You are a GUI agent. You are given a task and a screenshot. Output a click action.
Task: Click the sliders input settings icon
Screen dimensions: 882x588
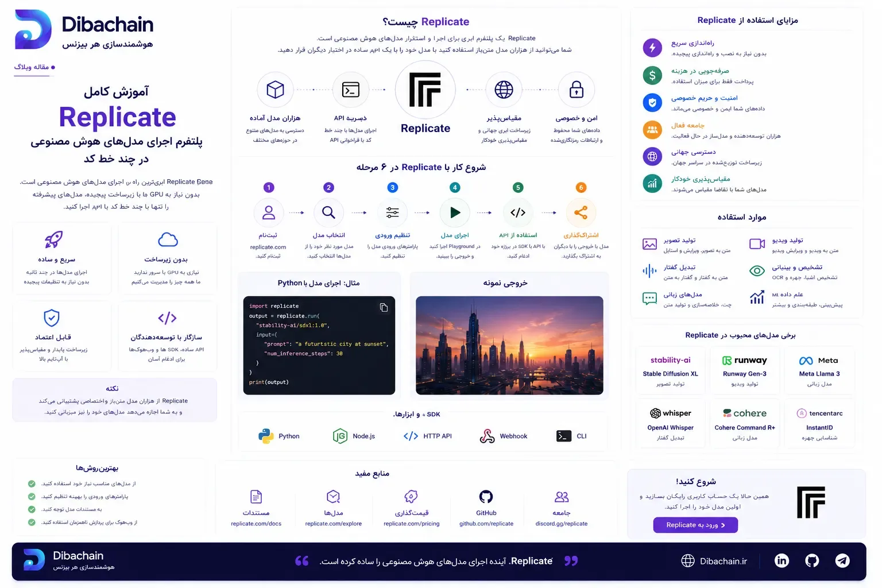[x=392, y=212]
